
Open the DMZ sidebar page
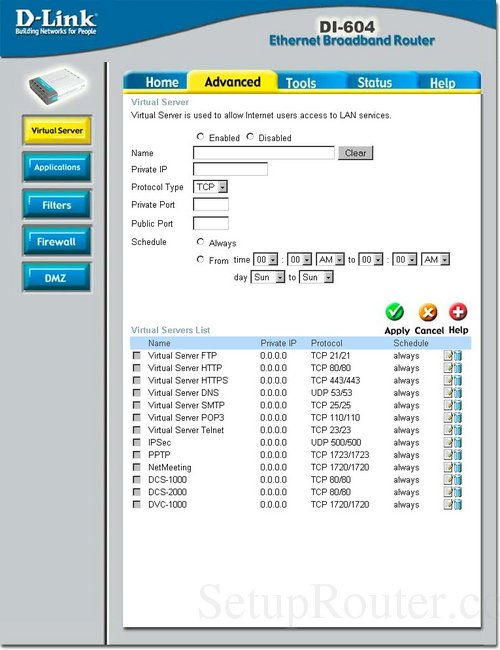pos(57,277)
